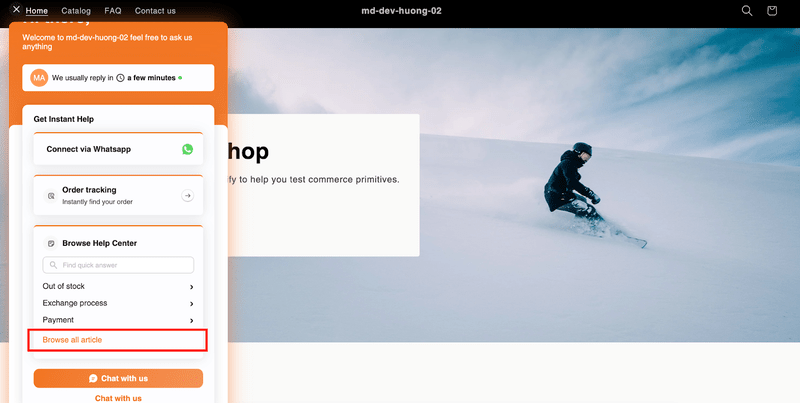The image size is (800, 403).
Task: Click the md-dev-huong-02 store title
Action: coord(402,11)
